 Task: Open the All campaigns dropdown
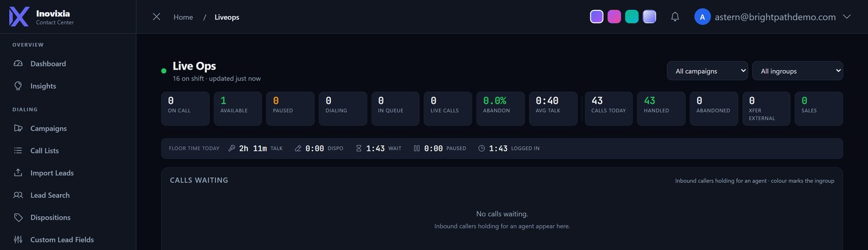tap(707, 71)
